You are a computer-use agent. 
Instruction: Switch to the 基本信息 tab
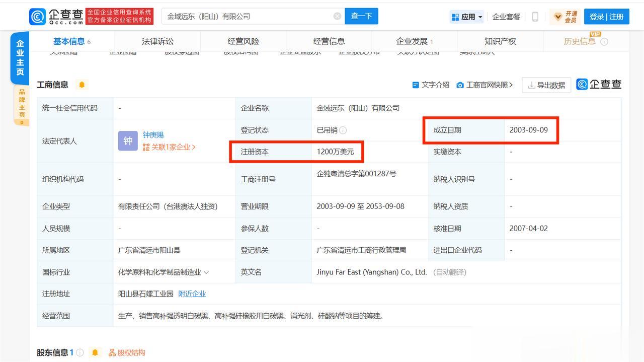[x=72, y=41]
